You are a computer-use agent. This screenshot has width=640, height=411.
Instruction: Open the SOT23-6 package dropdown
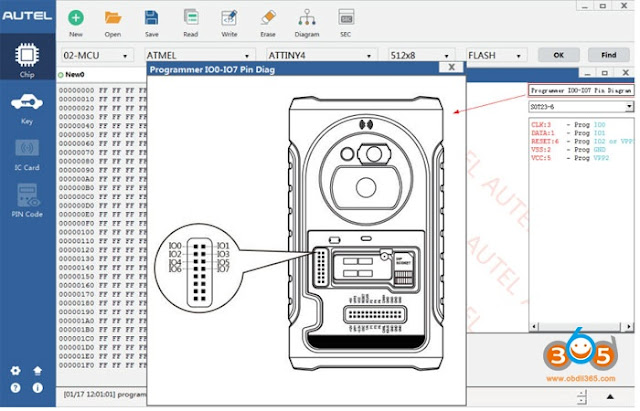coord(580,106)
